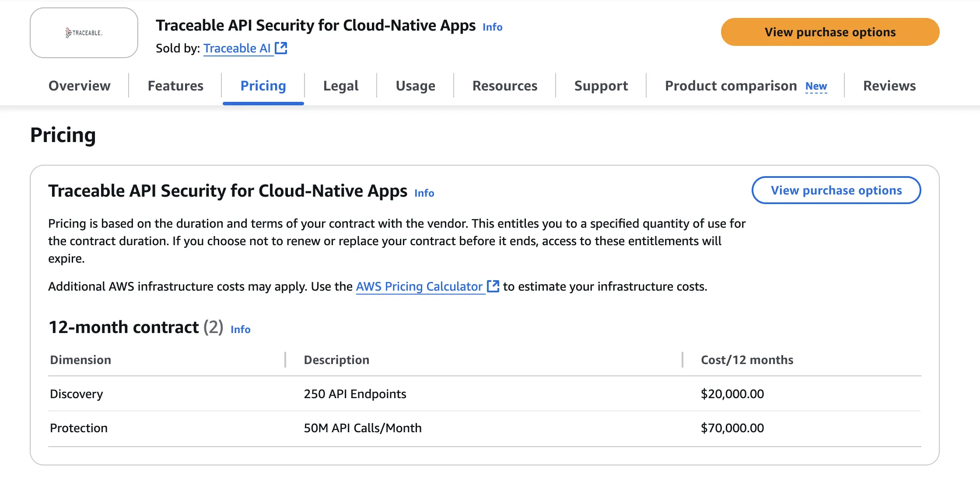Image resolution: width=980 pixels, height=479 pixels.
Task: Open the Features tab
Action: click(x=175, y=86)
